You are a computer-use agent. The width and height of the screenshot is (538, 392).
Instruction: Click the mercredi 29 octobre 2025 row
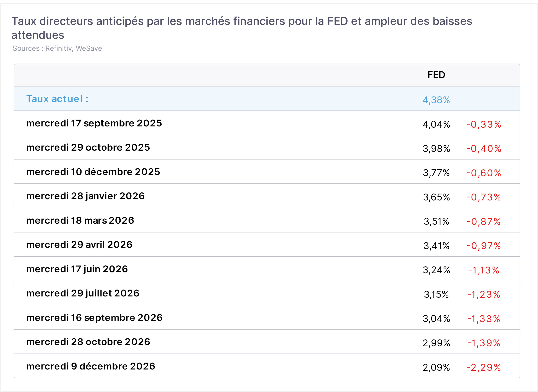(x=267, y=147)
